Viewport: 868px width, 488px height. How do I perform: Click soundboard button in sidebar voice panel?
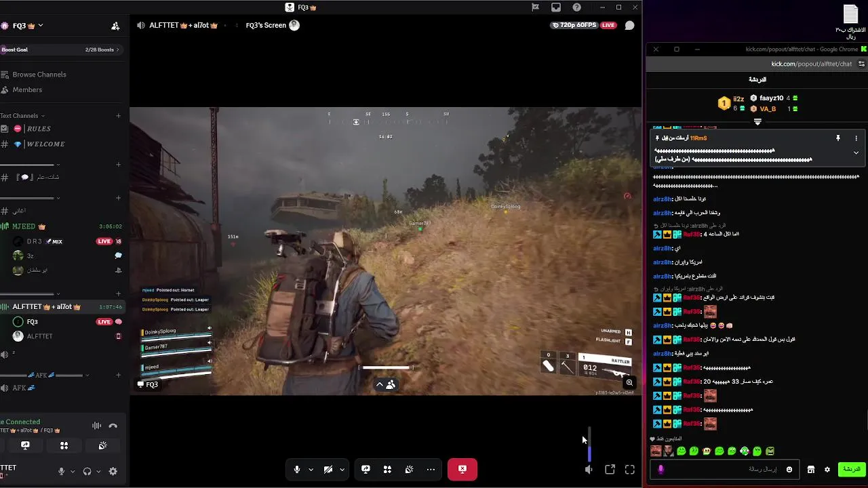tap(102, 445)
